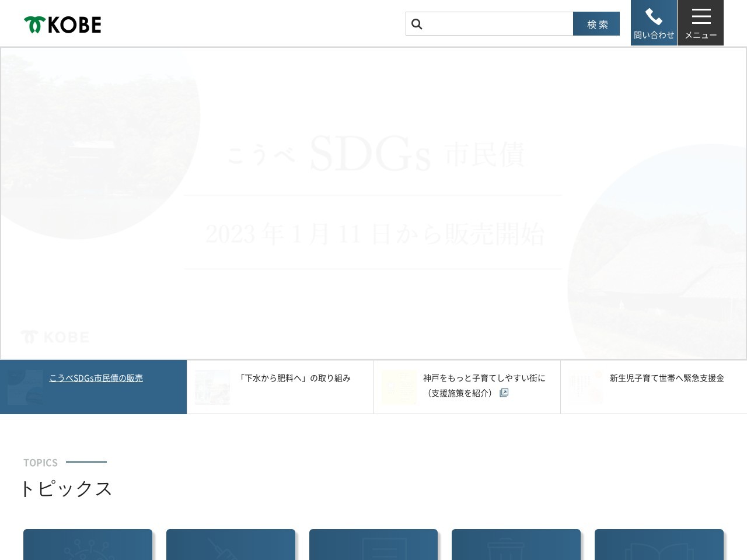Open the syringe vaccine topic card
This screenshot has width=747, height=560.
click(x=231, y=545)
